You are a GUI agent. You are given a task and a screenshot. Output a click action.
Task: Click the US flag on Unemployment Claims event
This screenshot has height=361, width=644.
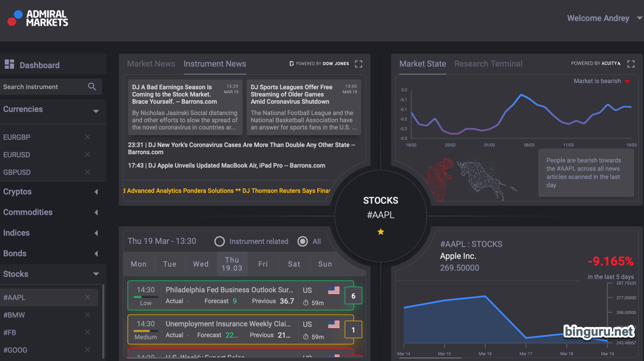(x=334, y=324)
